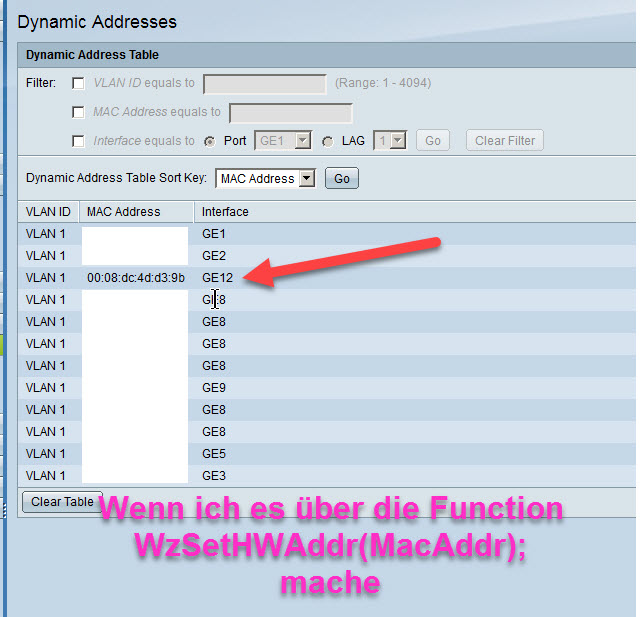Click the GE3 interface cell

point(214,476)
